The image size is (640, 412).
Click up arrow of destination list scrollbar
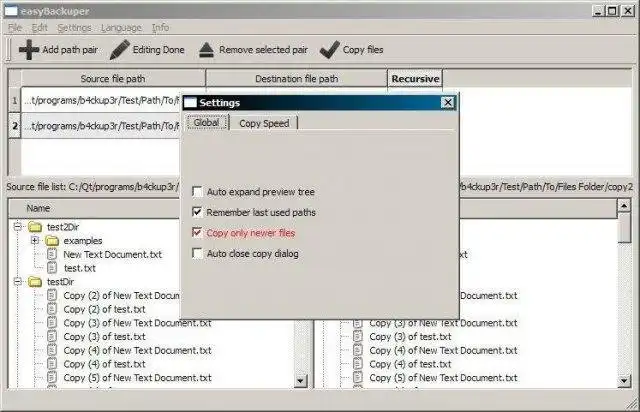(624, 206)
